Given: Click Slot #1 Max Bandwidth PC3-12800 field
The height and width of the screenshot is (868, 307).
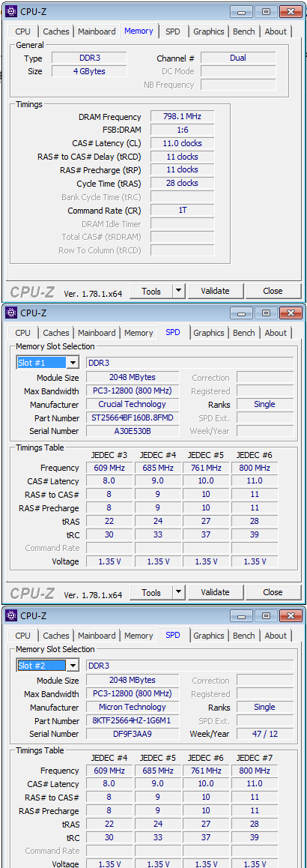Looking at the screenshot, I should 133,391.
